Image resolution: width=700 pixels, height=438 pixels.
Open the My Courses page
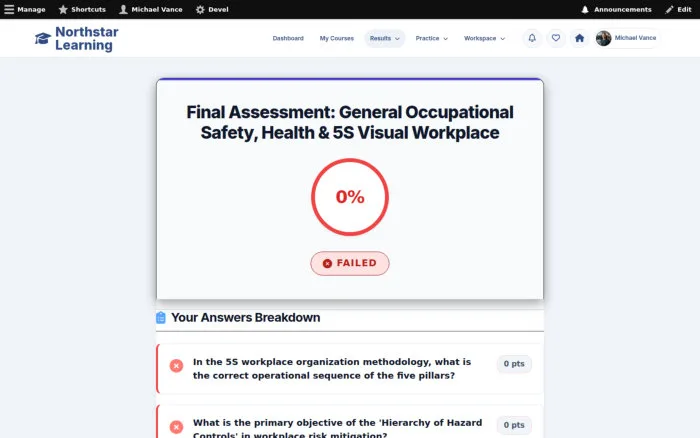click(337, 38)
